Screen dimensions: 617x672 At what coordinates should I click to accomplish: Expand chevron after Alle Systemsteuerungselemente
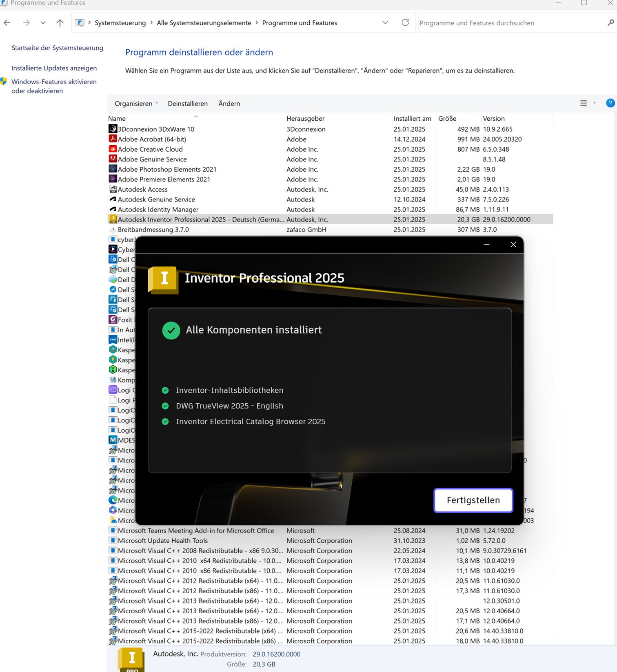point(257,22)
